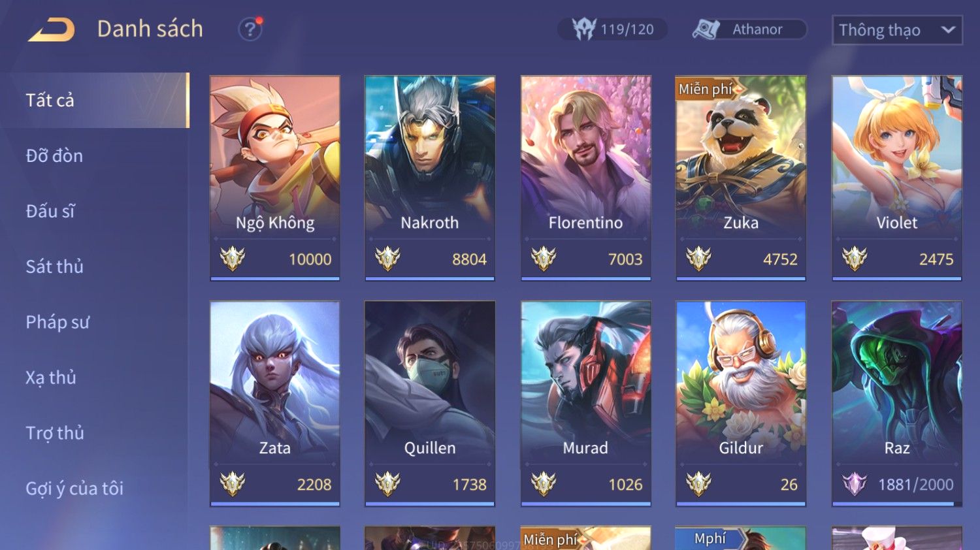980x550 pixels.
Task: Click Nakroth's gold mastery emblem
Action: [387, 259]
